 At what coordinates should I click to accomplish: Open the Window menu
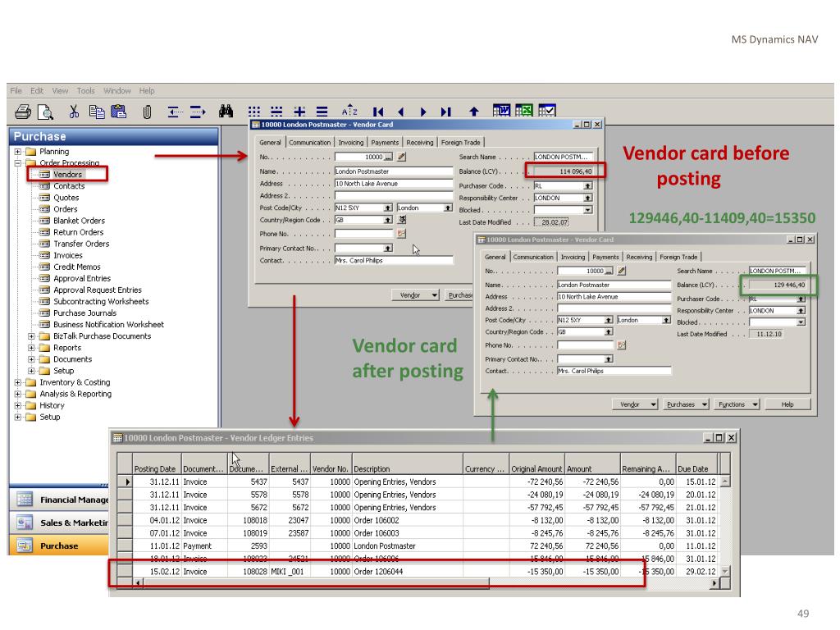(x=116, y=90)
